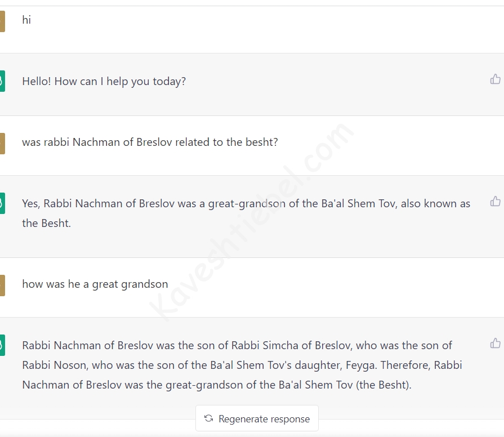Click user avatar beside "how was he a great grandson"

(2, 285)
